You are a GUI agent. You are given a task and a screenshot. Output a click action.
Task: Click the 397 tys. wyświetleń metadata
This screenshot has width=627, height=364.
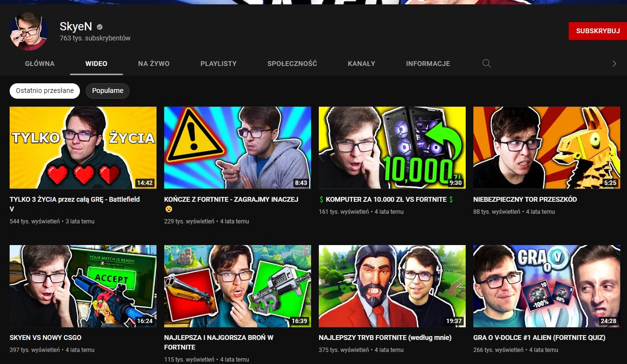[35, 350]
